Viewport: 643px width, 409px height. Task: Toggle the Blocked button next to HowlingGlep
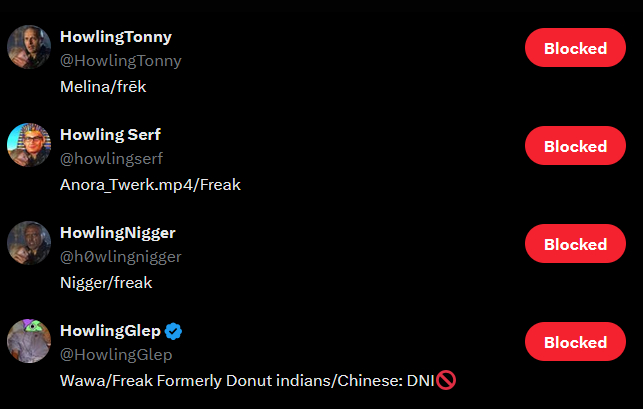pos(575,342)
